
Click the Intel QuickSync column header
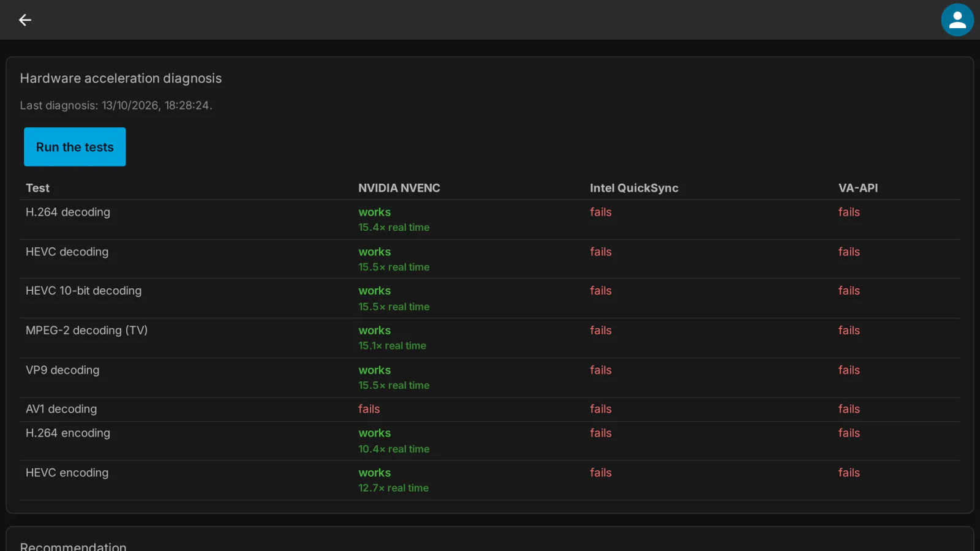(x=634, y=188)
